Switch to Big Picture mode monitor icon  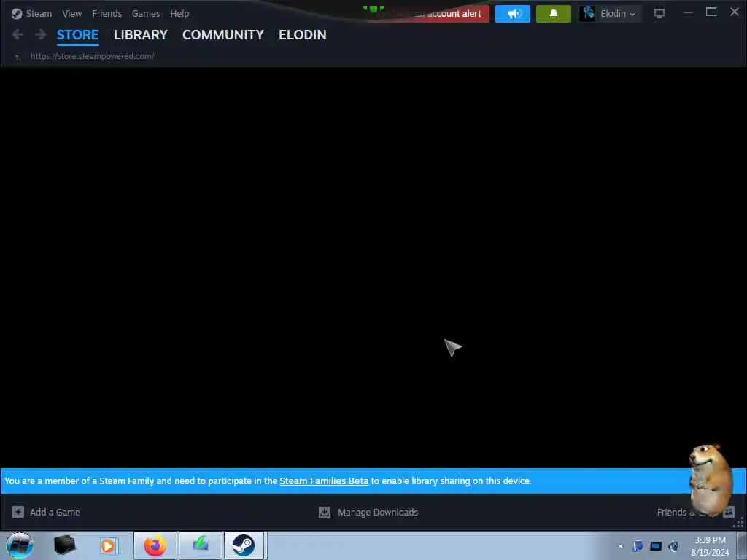pos(659,14)
